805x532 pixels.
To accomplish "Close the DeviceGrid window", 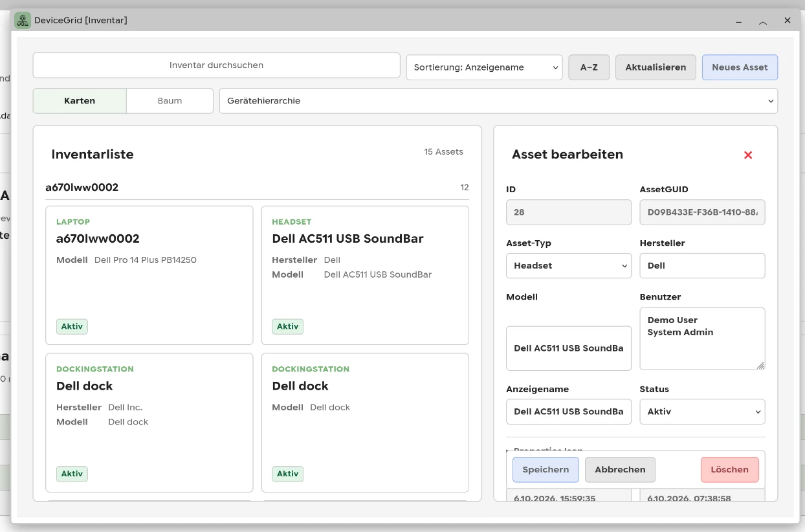I will point(788,21).
